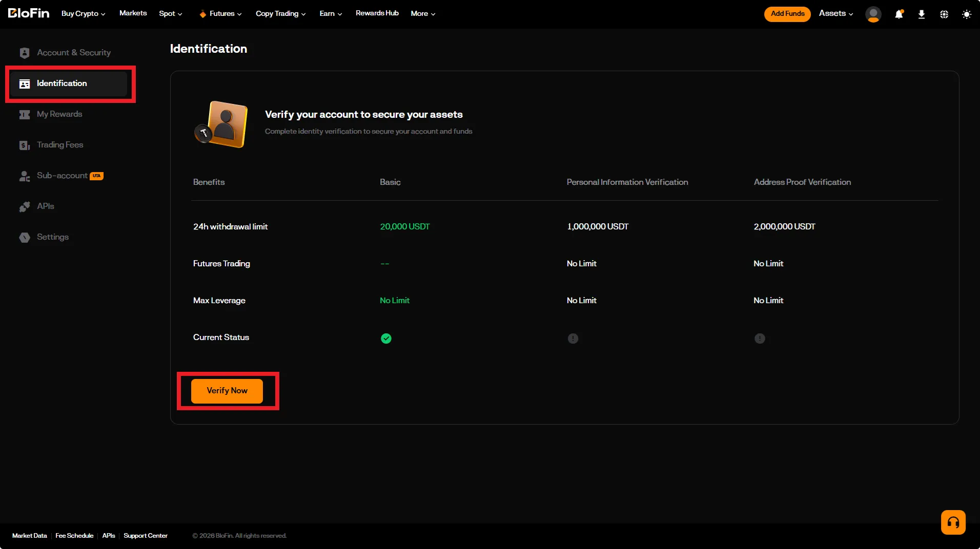Click the Basic column header
This screenshot has height=549, width=980.
click(390, 182)
